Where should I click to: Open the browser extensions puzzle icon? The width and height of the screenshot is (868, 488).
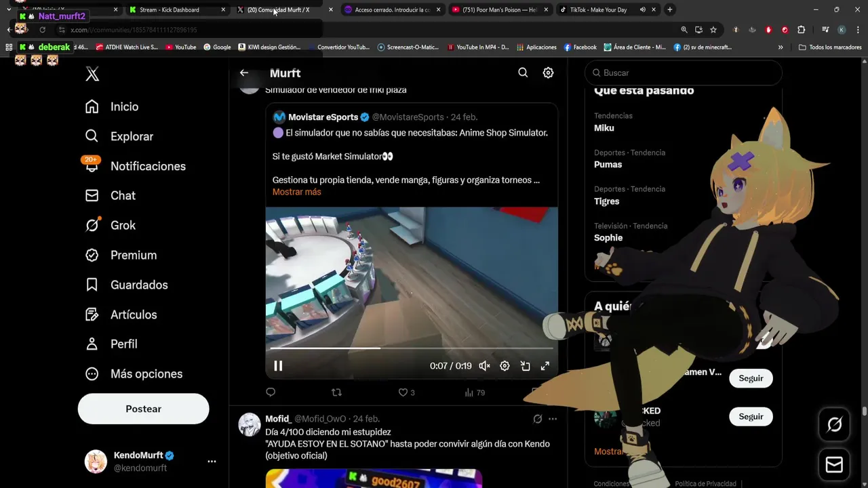(801, 30)
